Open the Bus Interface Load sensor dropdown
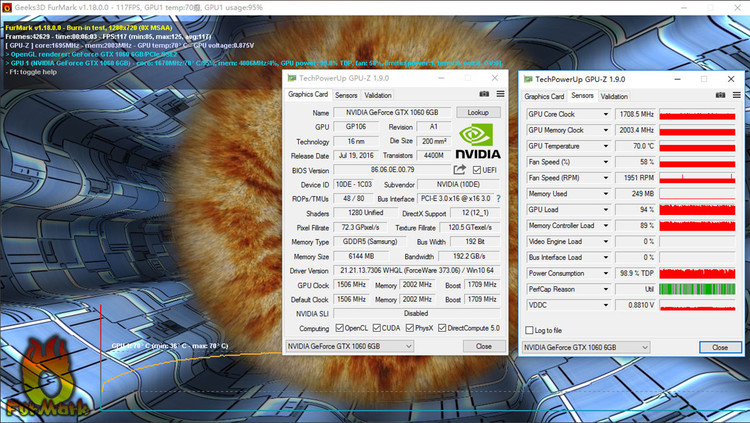The height and width of the screenshot is (423, 750). click(606, 257)
